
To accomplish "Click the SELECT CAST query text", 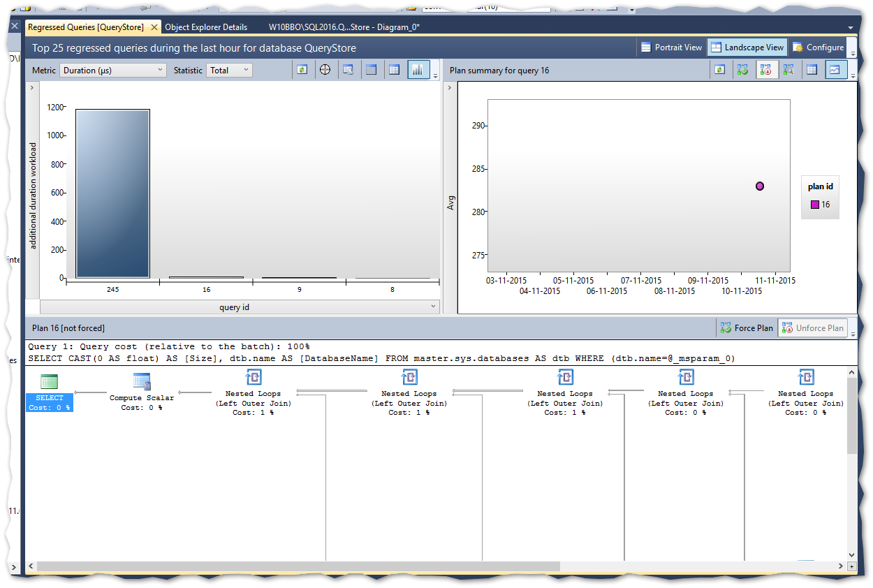I will (381, 358).
